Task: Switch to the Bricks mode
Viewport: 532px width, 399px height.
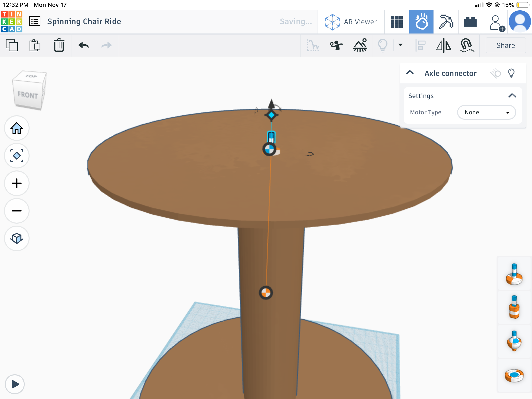Action: click(x=470, y=22)
